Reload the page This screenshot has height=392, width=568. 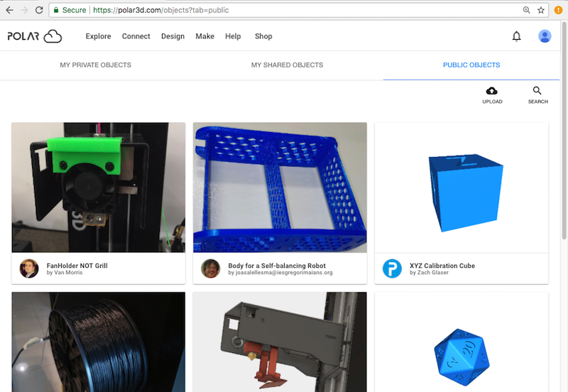click(39, 10)
